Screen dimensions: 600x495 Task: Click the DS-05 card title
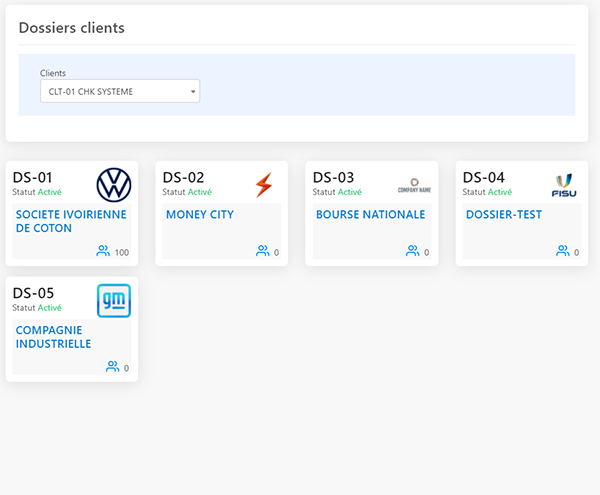tap(33, 293)
